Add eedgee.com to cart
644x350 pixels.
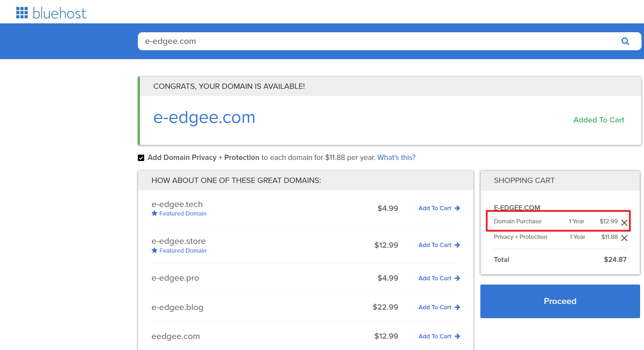[x=439, y=336]
